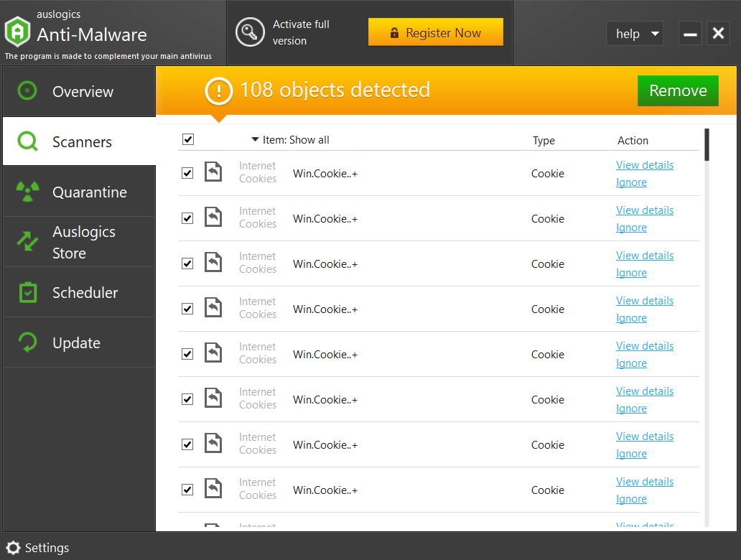Select the Quarantine radiation icon
The height and width of the screenshot is (560, 741).
27,192
